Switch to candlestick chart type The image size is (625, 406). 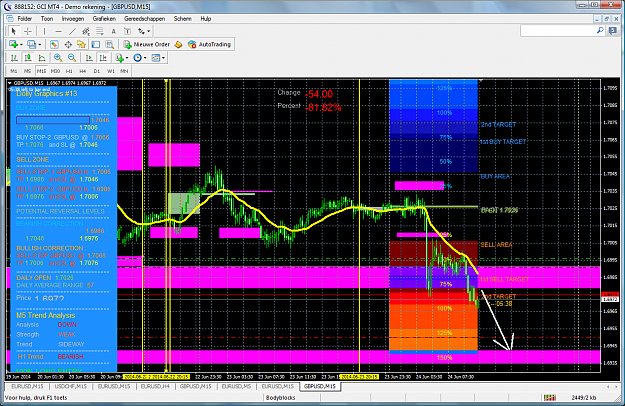click(x=28, y=58)
